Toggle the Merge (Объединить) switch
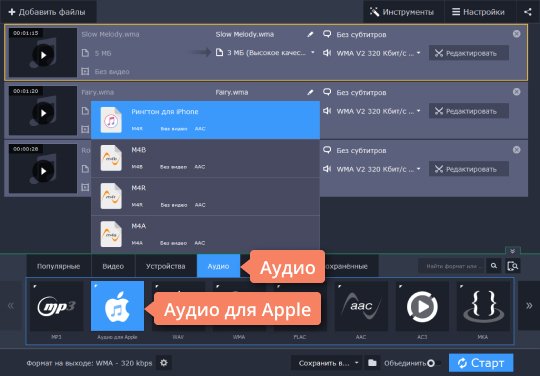 (433, 363)
